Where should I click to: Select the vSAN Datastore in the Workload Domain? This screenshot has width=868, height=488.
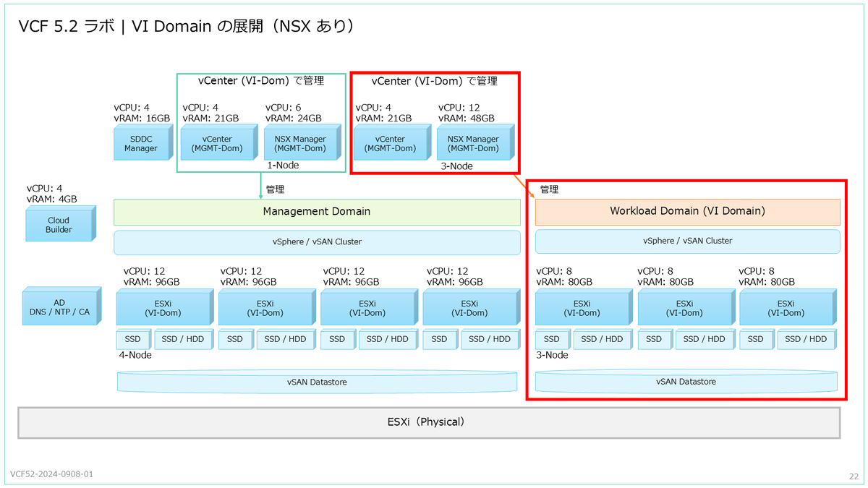(x=686, y=381)
